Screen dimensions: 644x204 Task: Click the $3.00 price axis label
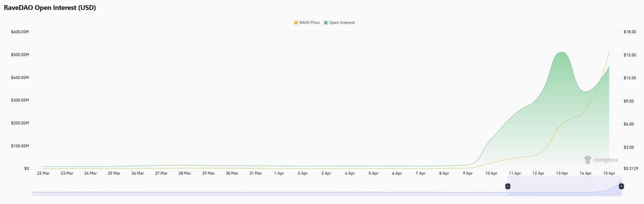pyautogui.click(x=629, y=147)
